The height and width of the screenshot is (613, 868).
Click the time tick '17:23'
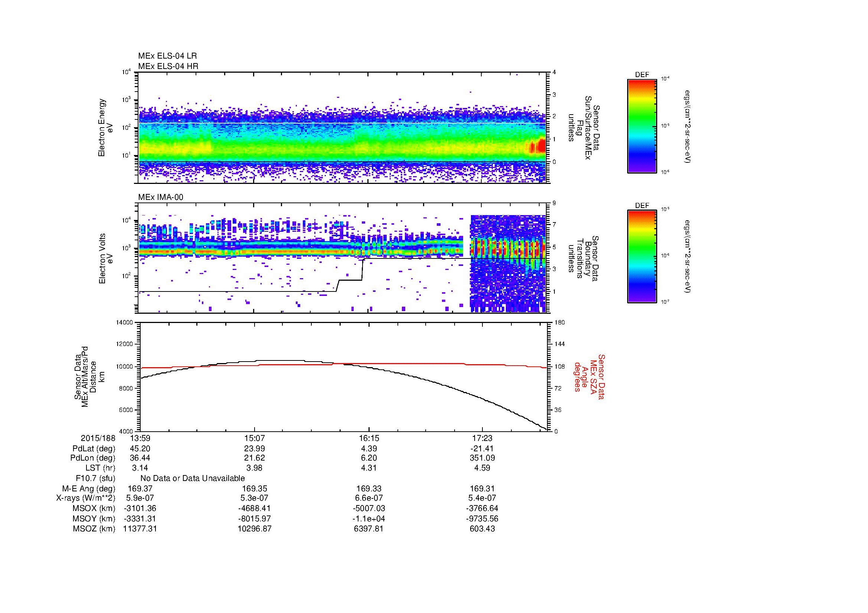tap(482, 438)
